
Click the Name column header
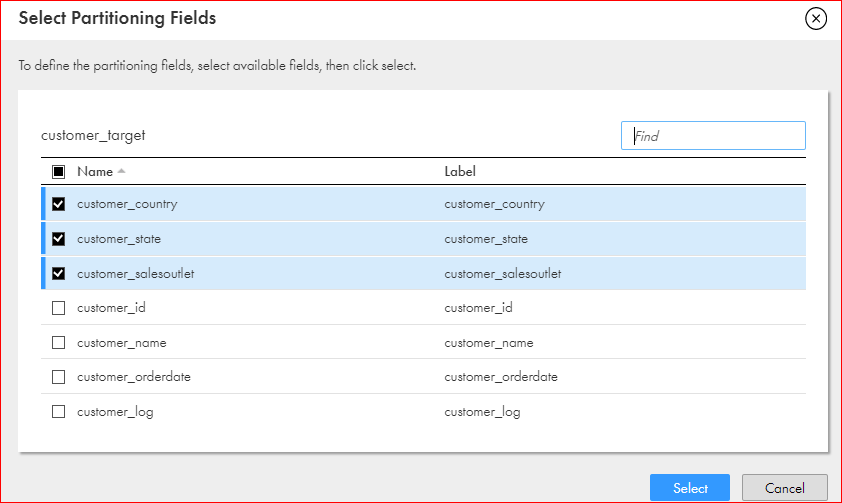(x=95, y=172)
